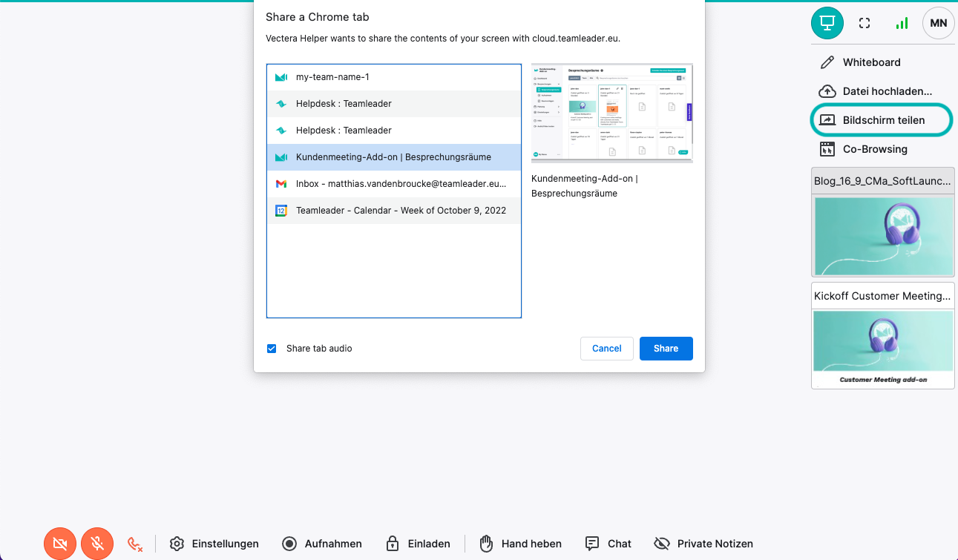Click the Whiteboard pencil icon

pos(827,62)
